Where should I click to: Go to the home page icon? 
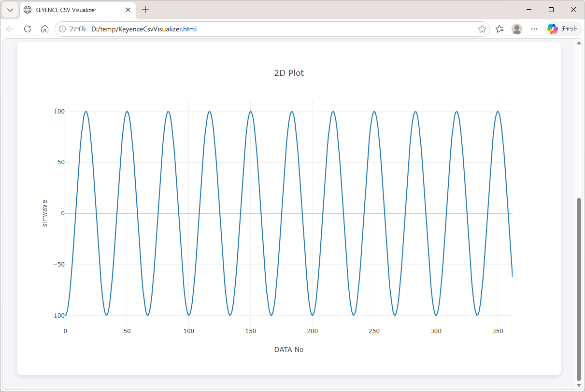[45, 29]
